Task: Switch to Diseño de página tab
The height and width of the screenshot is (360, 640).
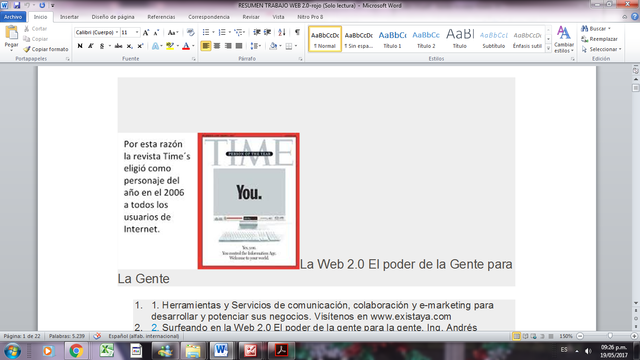Action: [113, 17]
